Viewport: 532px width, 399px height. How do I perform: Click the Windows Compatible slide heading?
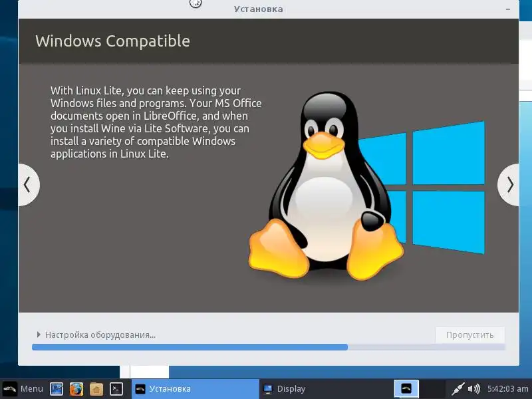tap(112, 41)
